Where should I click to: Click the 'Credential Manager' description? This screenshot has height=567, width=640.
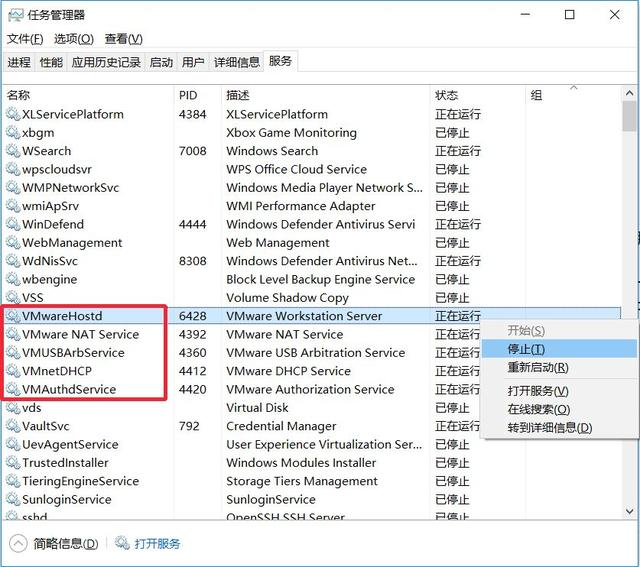pos(281,426)
